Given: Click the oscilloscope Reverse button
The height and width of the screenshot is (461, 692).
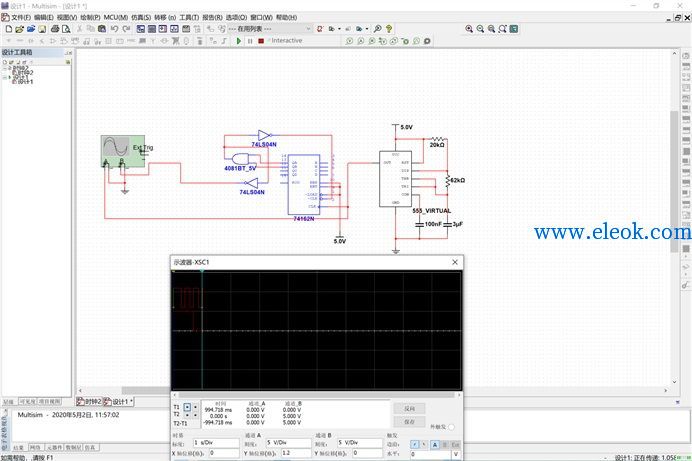Looking at the screenshot, I should [409, 409].
